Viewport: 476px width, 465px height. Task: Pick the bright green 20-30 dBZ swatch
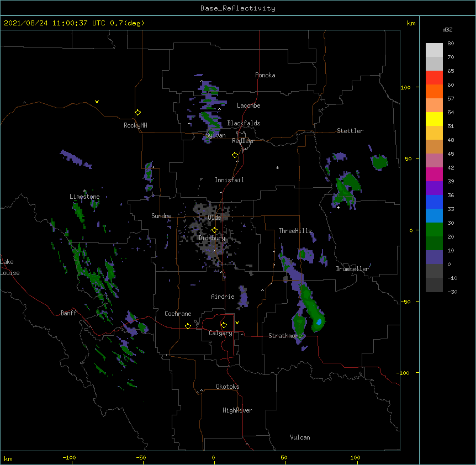[x=434, y=230]
